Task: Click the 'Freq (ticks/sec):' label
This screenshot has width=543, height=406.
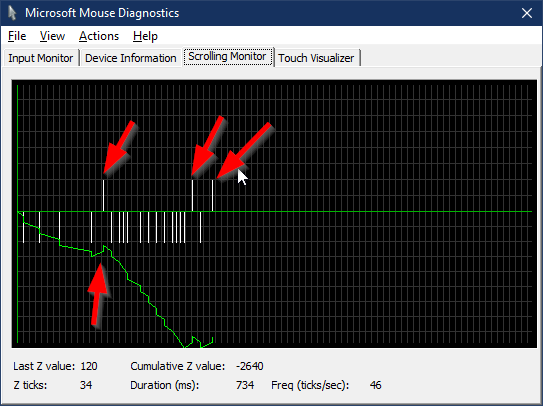Action: (310, 385)
